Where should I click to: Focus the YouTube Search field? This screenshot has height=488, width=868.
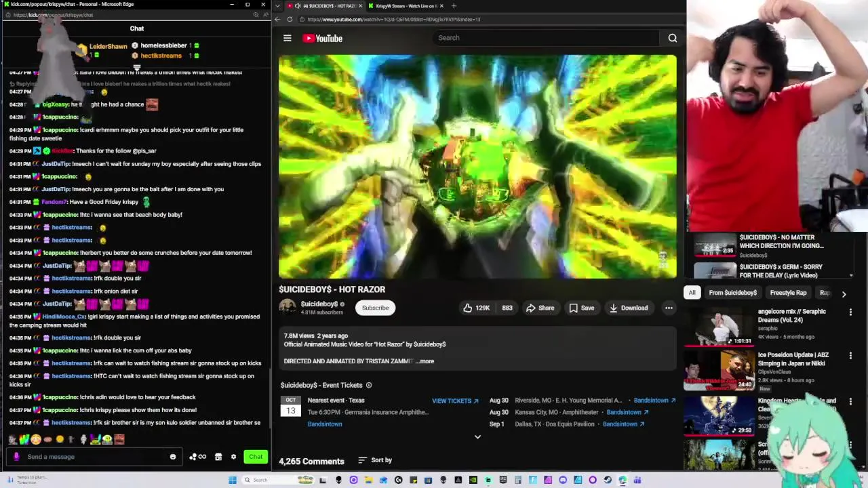click(546, 38)
